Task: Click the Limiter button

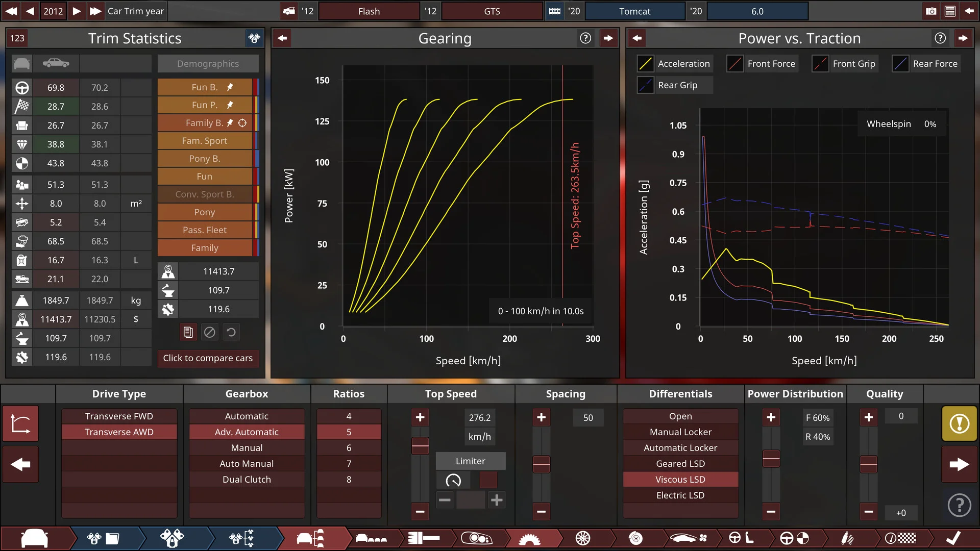Action: pos(470,461)
